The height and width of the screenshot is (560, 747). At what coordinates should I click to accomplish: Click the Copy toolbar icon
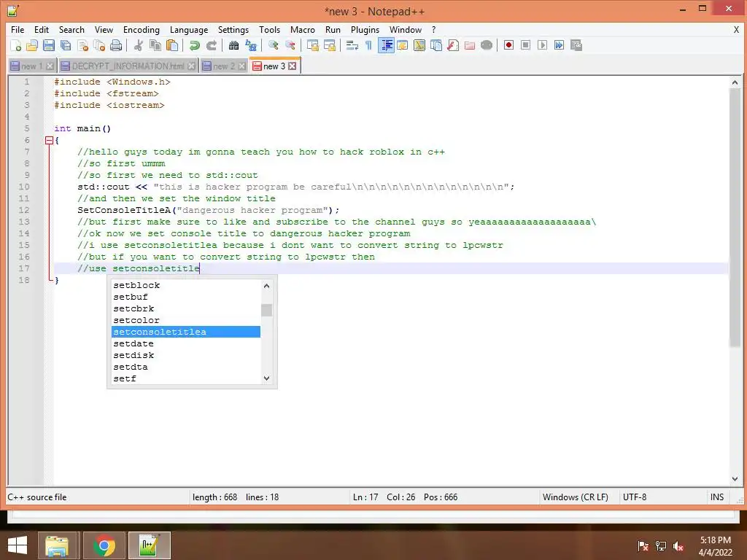[x=155, y=45]
